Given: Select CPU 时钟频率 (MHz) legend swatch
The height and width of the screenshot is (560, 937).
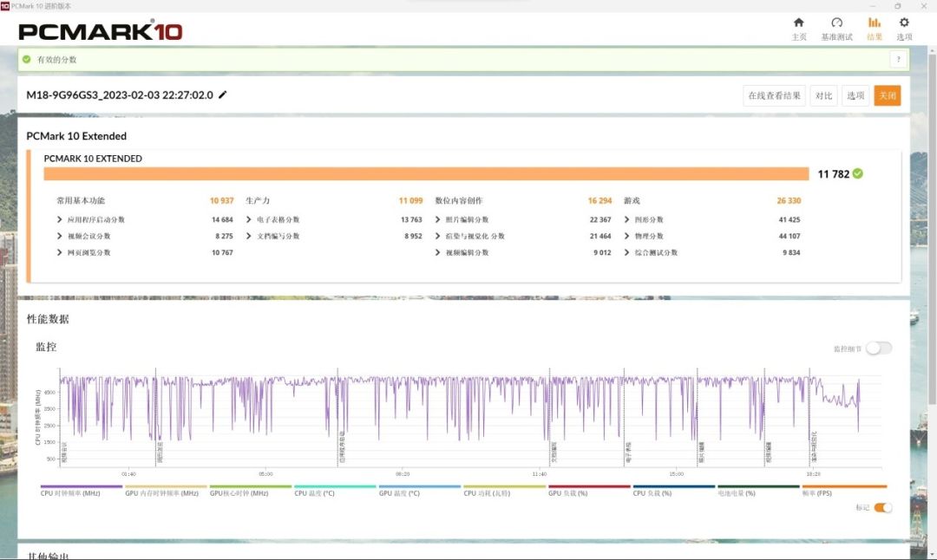Looking at the screenshot, I should (82, 487).
